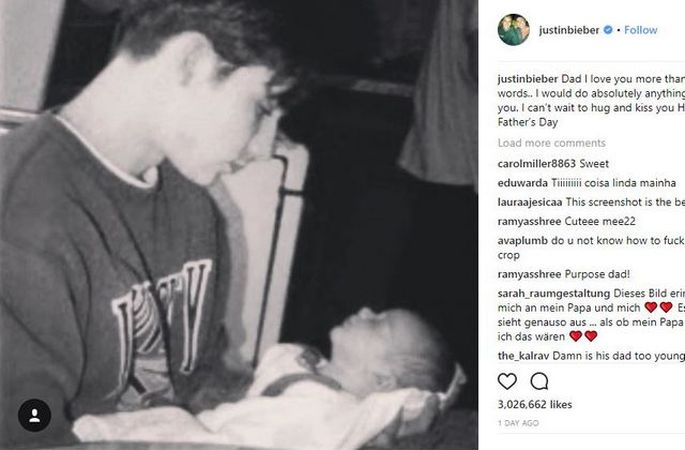Screen dimensions: 685x450
Task: Load more comments on the post
Action: [x=551, y=143]
